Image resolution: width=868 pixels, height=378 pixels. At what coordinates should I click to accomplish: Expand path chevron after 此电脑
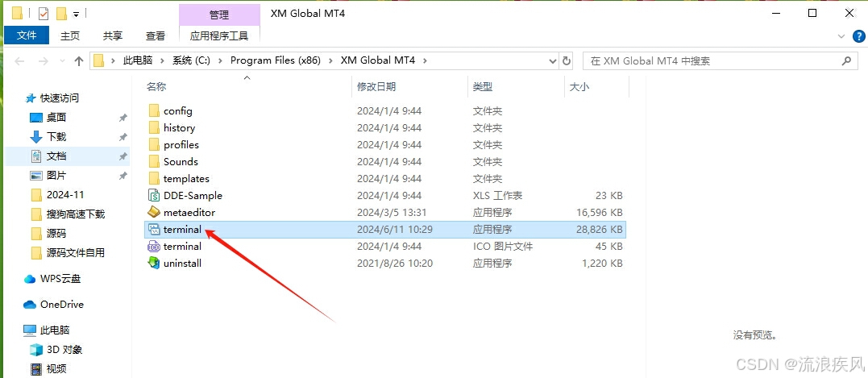click(x=162, y=61)
